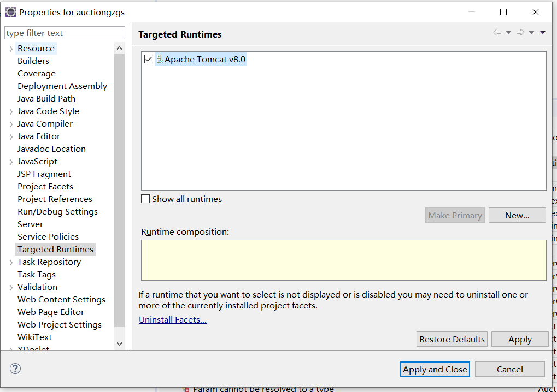
Task: Click the Eclipse icon in title bar
Action: [x=10, y=12]
